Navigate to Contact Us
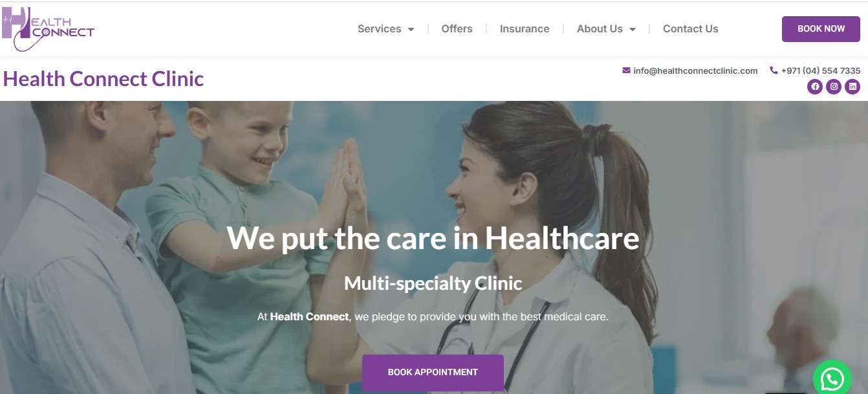 [x=690, y=28]
